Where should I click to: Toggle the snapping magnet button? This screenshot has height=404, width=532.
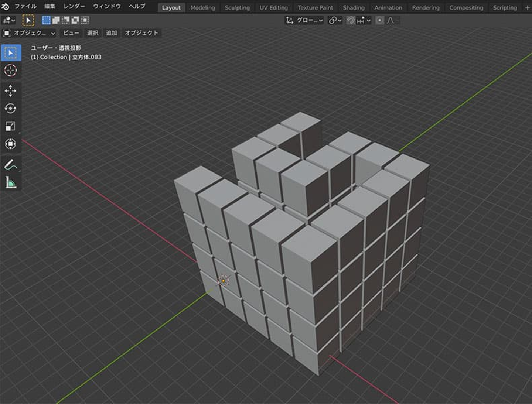pyautogui.click(x=350, y=21)
